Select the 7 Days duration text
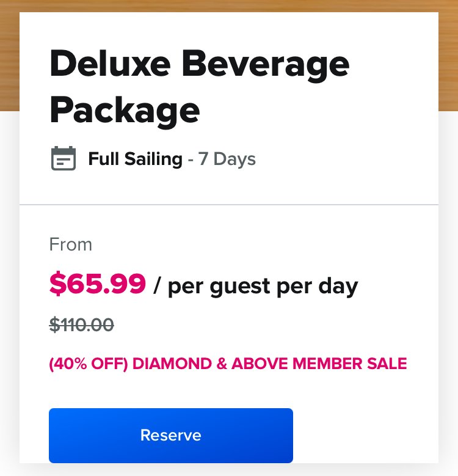458x476 pixels. 227,159
